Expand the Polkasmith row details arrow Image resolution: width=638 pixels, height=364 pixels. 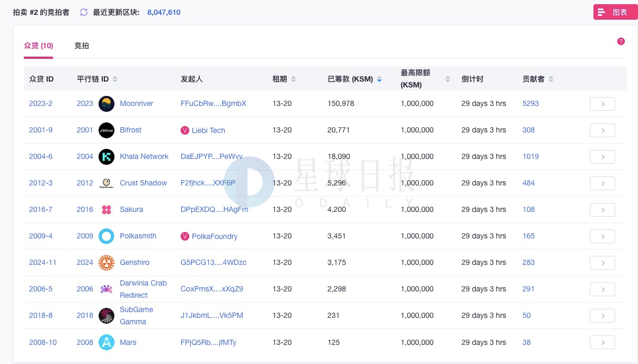coord(602,236)
